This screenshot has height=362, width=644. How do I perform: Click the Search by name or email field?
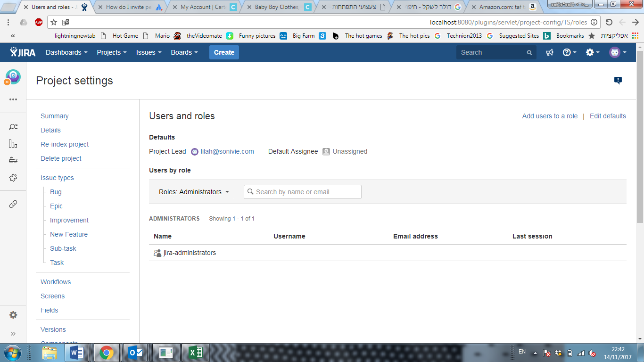302,192
